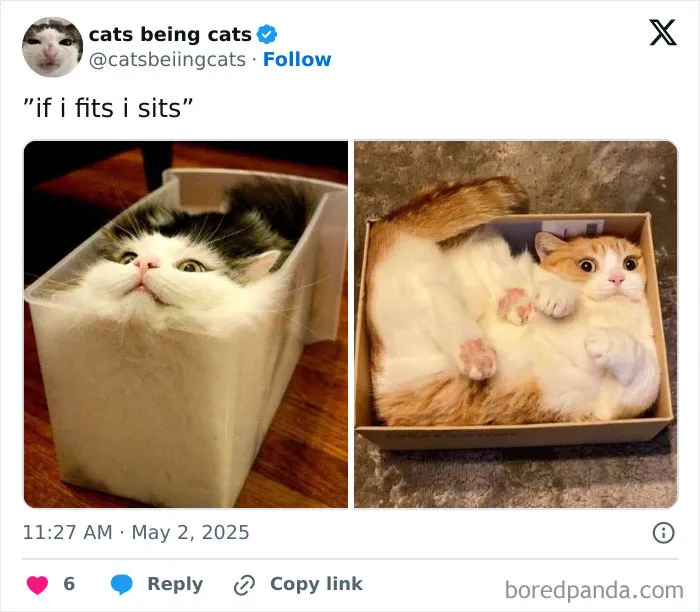Click the blue verified badge
The width and height of the screenshot is (700, 612).
267,34
